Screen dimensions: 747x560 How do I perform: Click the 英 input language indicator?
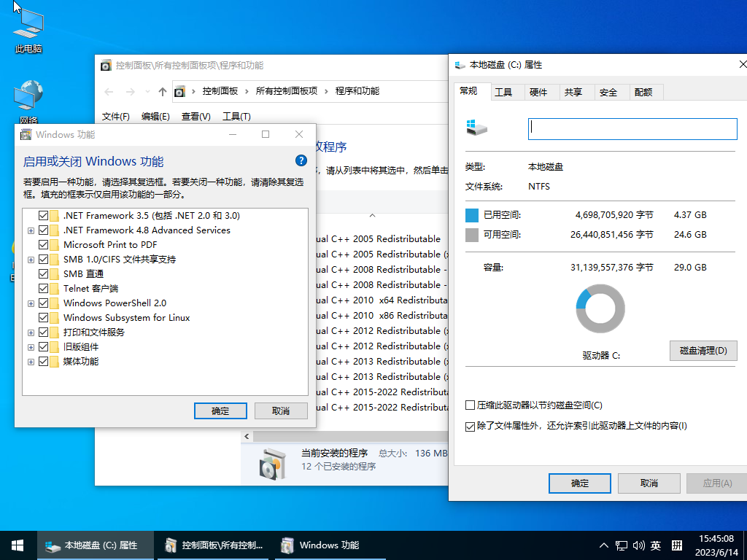656,545
